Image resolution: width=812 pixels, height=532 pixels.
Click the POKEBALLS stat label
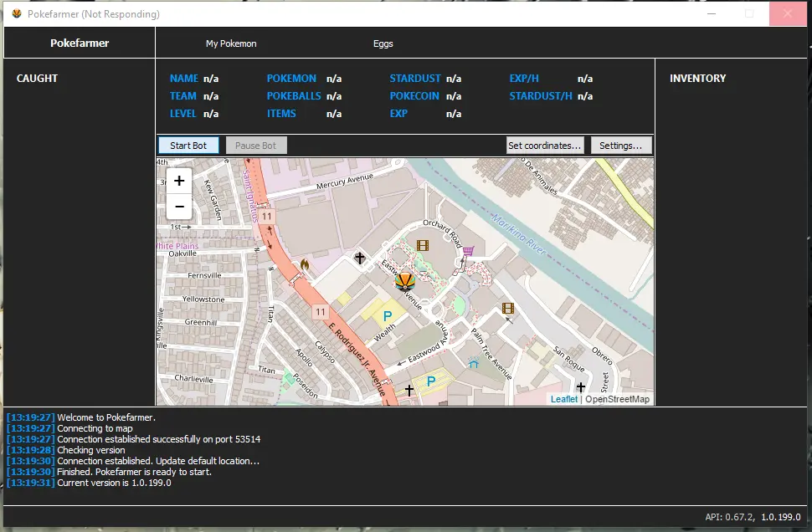tap(294, 95)
